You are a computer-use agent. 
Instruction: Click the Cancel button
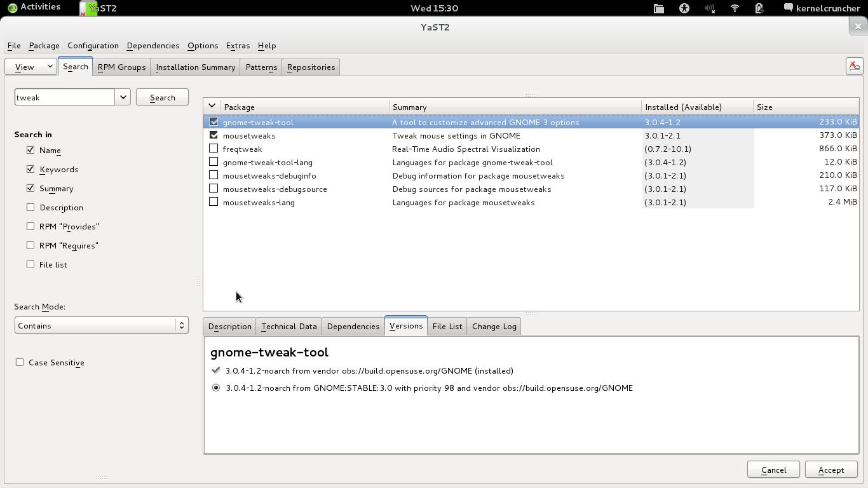point(774,470)
